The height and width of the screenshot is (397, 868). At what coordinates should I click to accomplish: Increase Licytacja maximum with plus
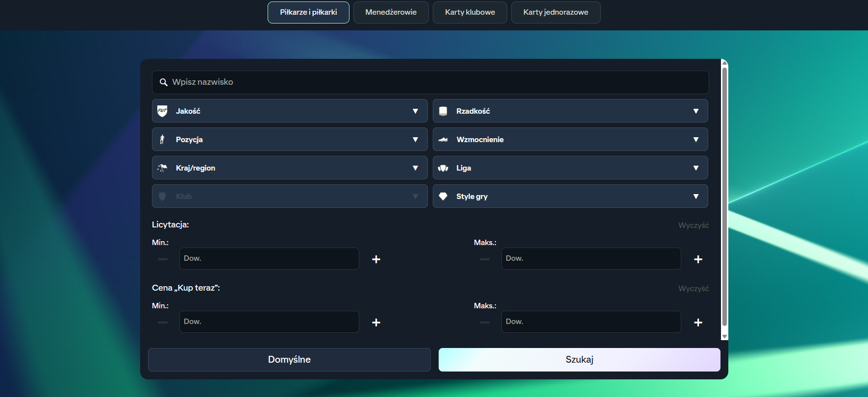(698, 259)
